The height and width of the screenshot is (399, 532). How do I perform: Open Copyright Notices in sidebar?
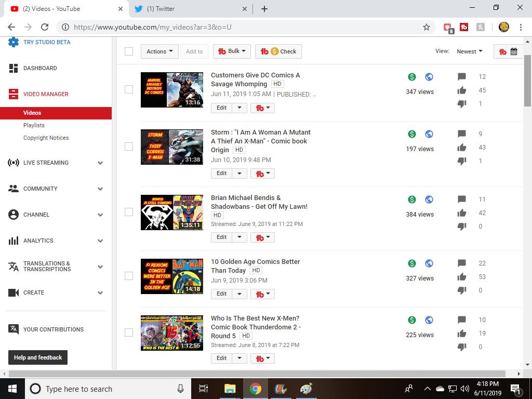(x=46, y=138)
